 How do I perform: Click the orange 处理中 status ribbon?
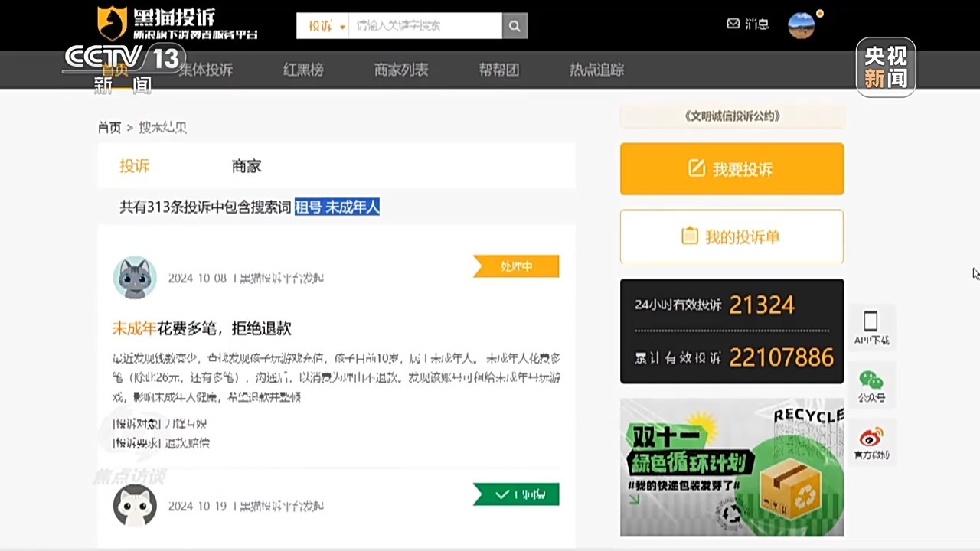tap(516, 266)
